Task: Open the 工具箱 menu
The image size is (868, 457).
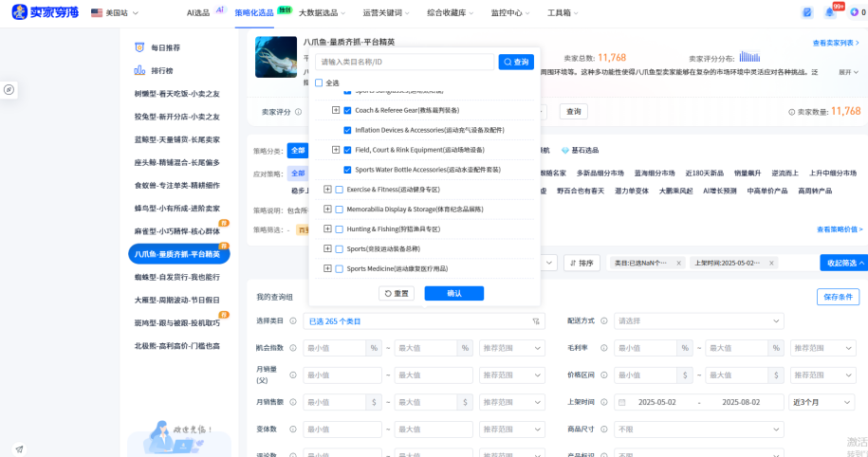Action: (563, 12)
